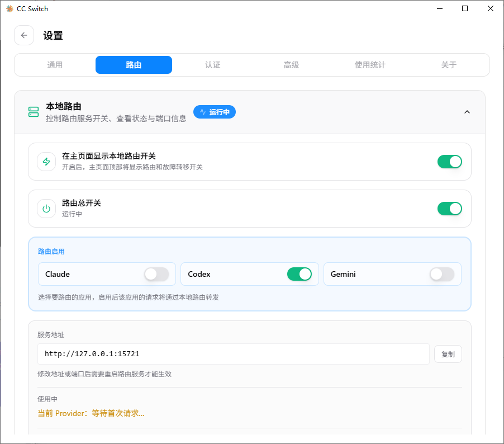
Task: Open the 关于 tab
Action: pos(449,65)
